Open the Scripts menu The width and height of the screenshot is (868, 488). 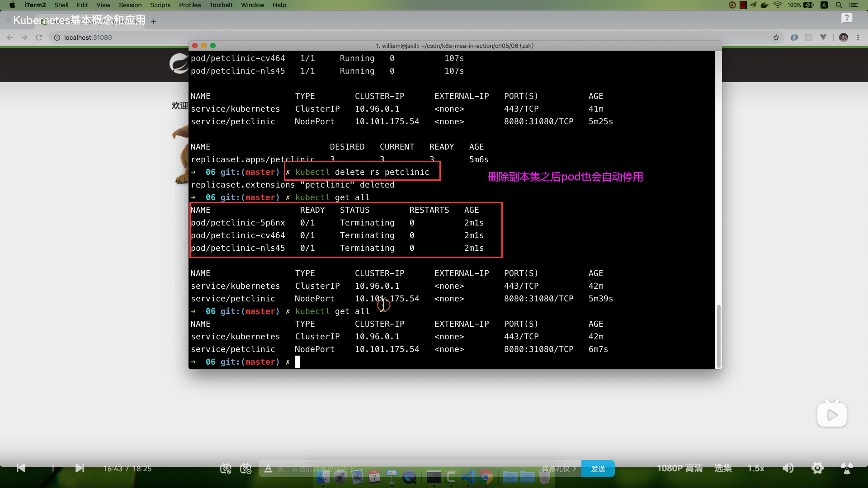pyautogui.click(x=160, y=5)
